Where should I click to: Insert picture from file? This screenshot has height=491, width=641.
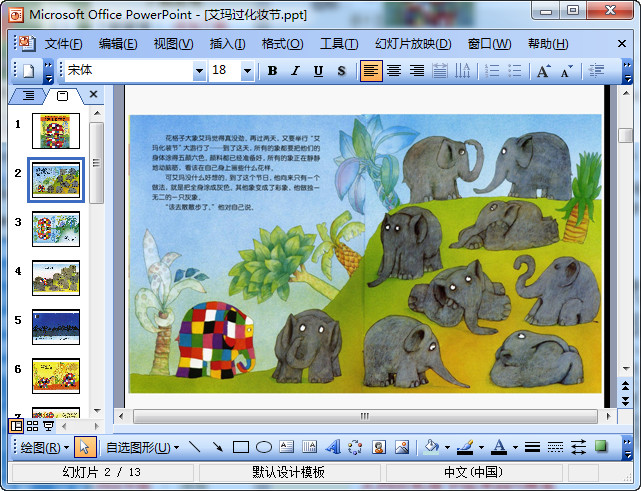pos(402,447)
